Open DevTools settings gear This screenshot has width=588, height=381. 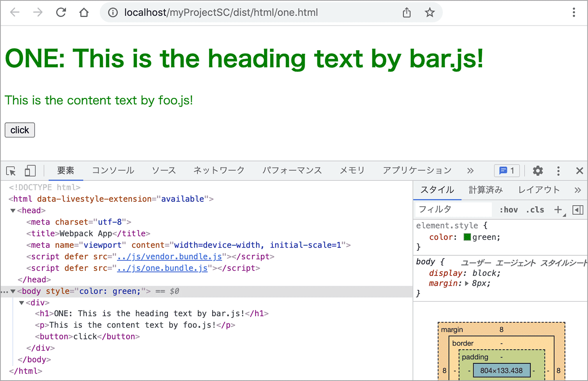click(538, 171)
